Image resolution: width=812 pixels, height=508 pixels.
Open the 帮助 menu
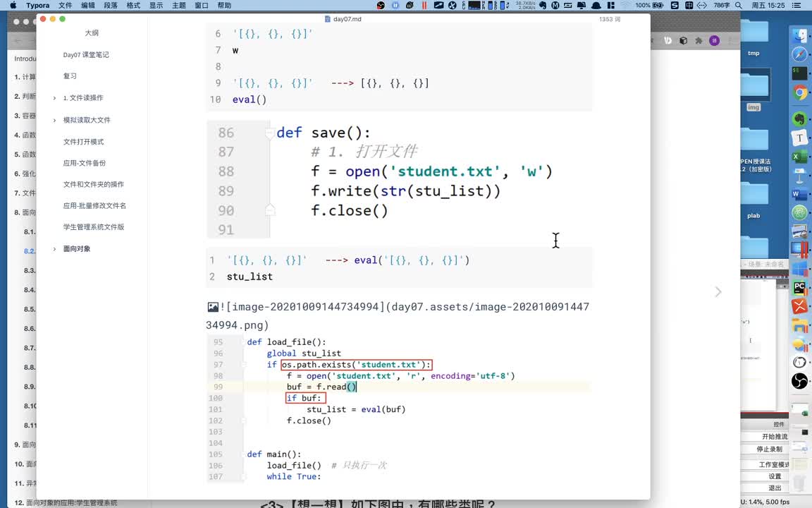point(224,5)
